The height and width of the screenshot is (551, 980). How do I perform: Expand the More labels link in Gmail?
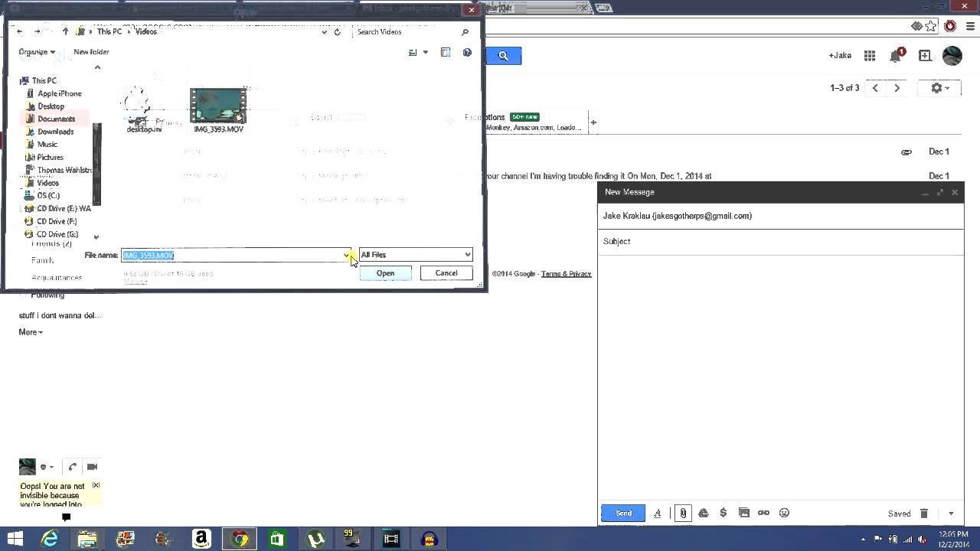tap(31, 332)
